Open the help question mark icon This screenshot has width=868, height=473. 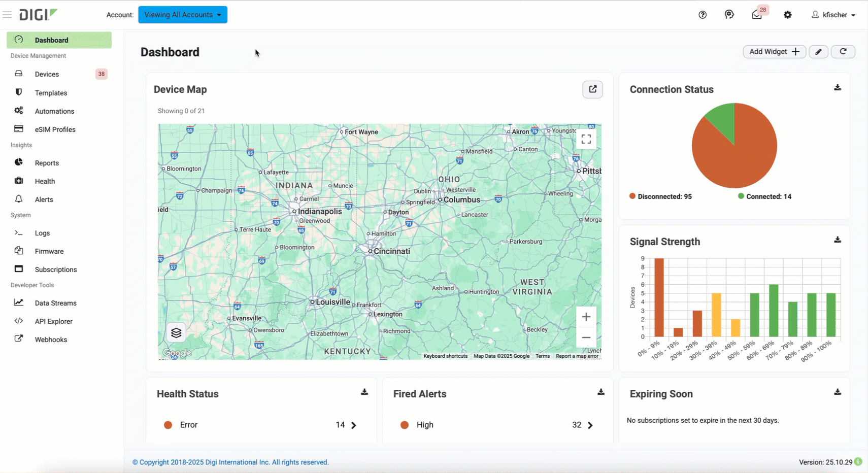pos(703,15)
